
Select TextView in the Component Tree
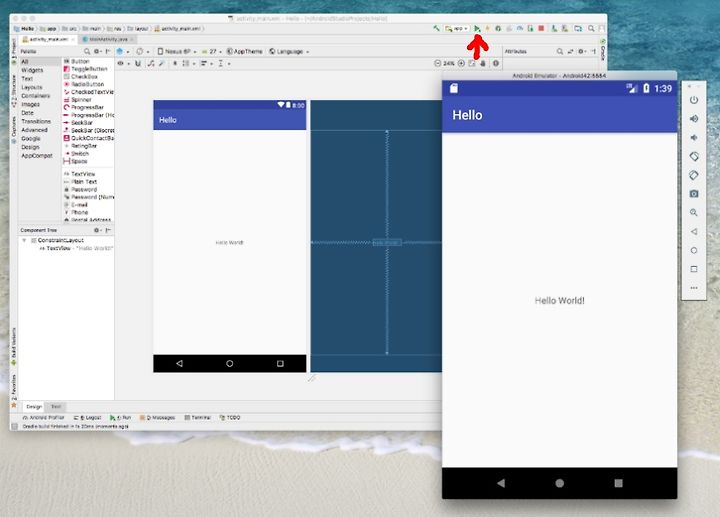point(58,248)
